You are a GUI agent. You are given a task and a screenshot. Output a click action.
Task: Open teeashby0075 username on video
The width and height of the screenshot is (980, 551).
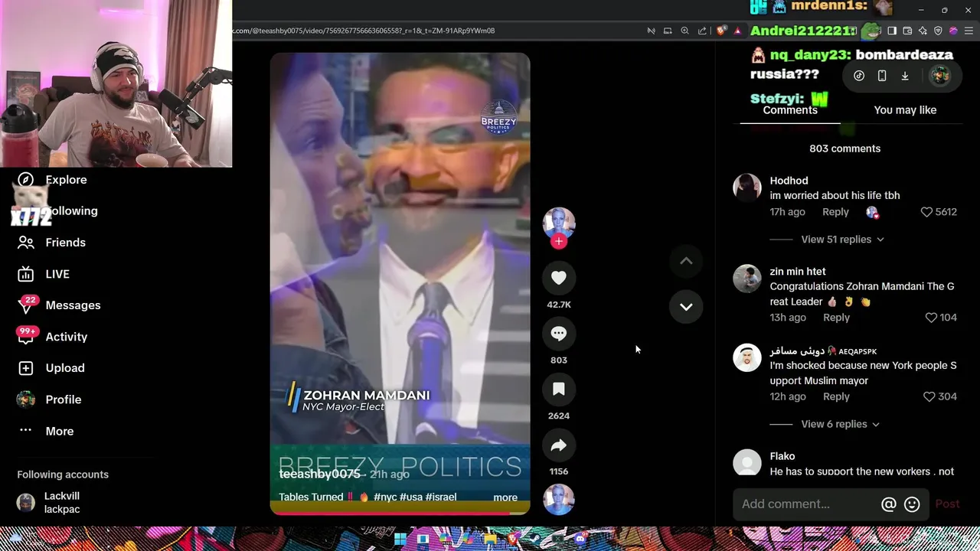[320, 474]
